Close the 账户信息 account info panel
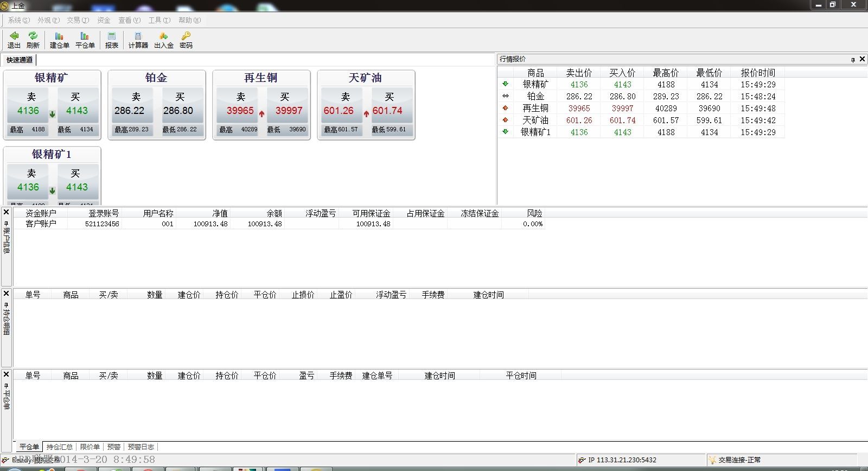Image resolution: width=868 pixels, height=471 pixels. coord(7,212)
